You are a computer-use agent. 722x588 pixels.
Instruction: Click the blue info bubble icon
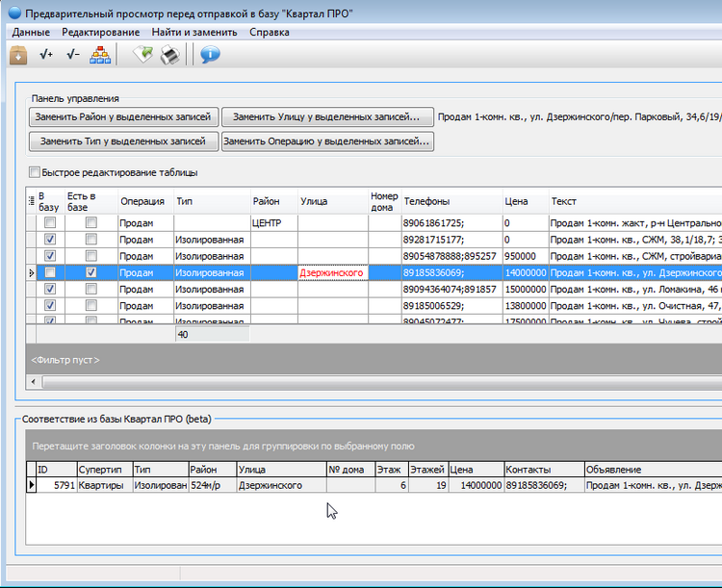pyautogui.click(x=210, y=56)
